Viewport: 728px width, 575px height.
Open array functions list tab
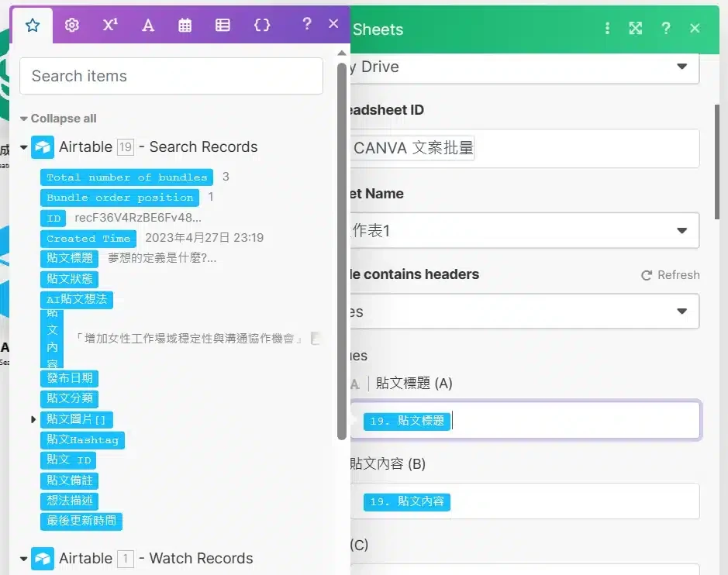pyautogui.click(x=223, y=25)
